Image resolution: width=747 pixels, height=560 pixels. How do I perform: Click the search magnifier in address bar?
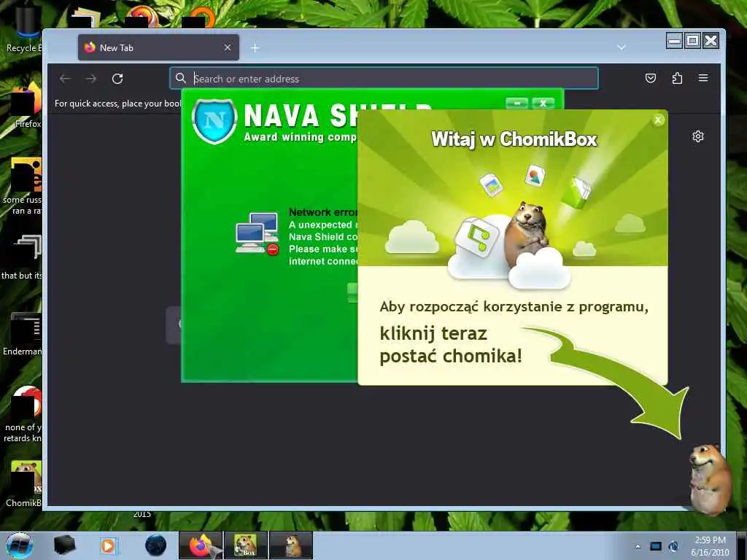point(181,78)
